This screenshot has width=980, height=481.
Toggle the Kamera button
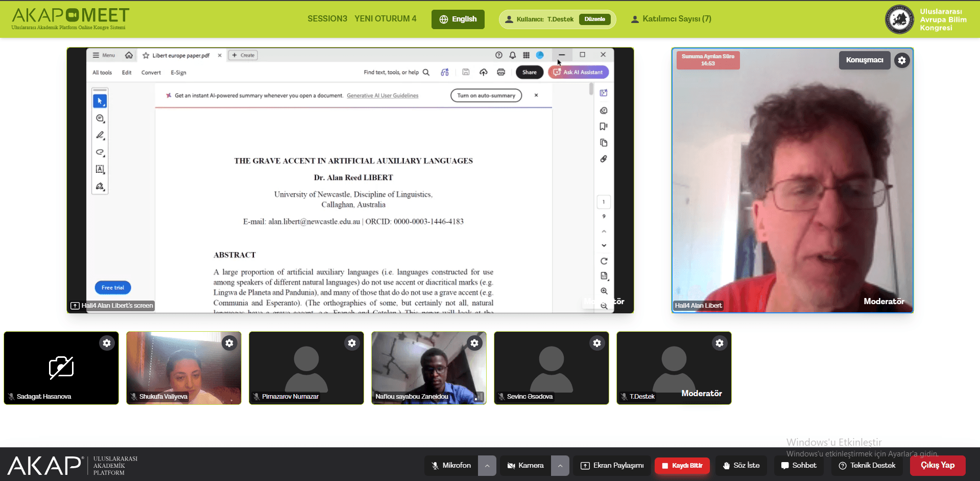coord(525,466)
